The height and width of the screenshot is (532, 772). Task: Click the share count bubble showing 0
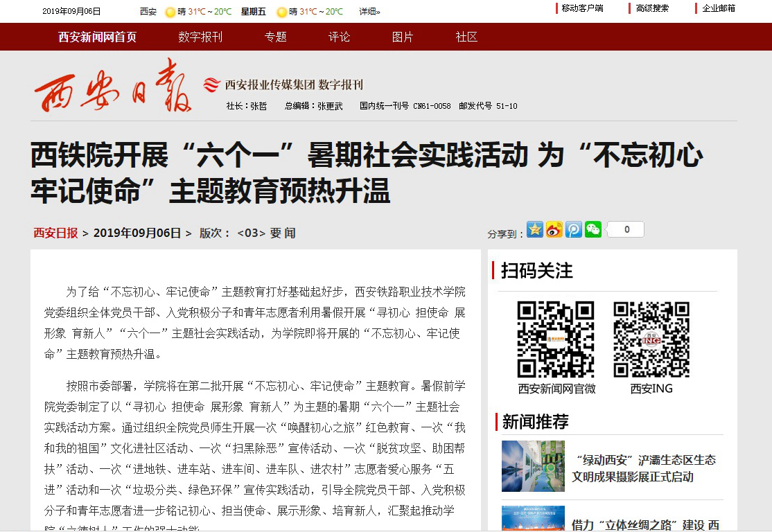(x=626, y=229)
